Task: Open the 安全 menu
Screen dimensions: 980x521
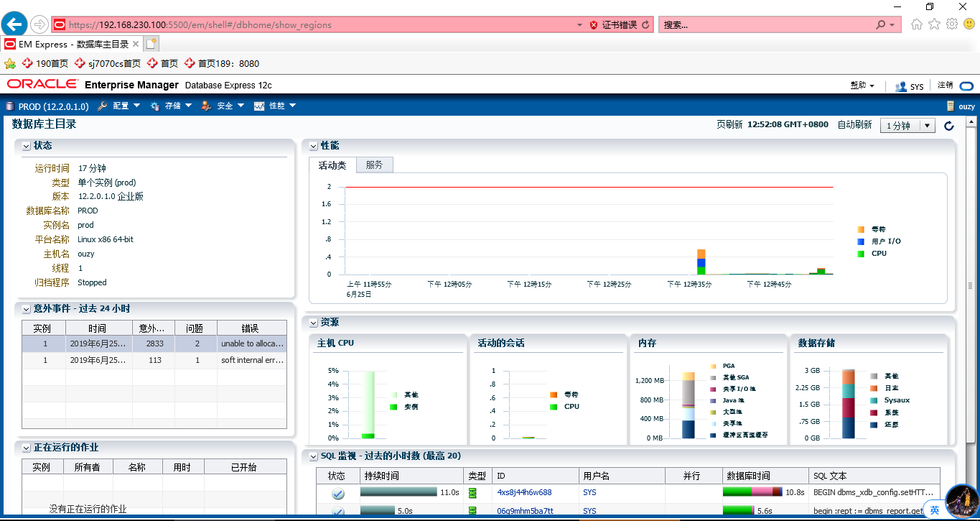Action: point(223,106)
